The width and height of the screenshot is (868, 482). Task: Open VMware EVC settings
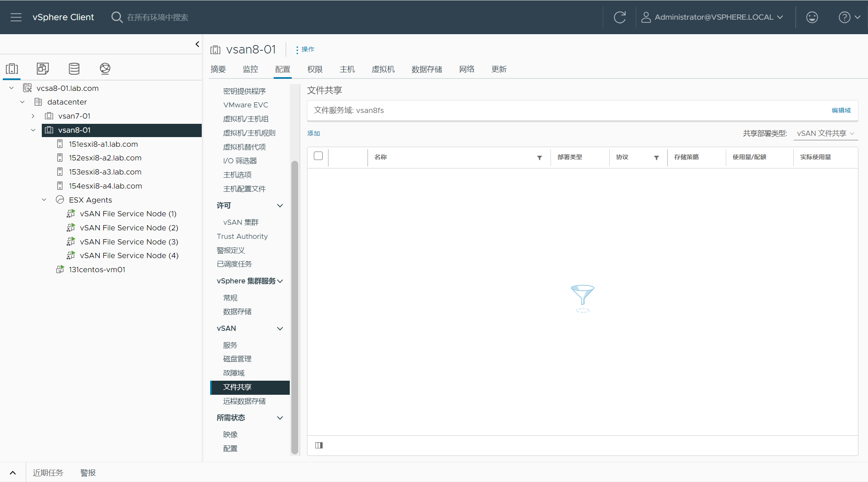point(246,105)
